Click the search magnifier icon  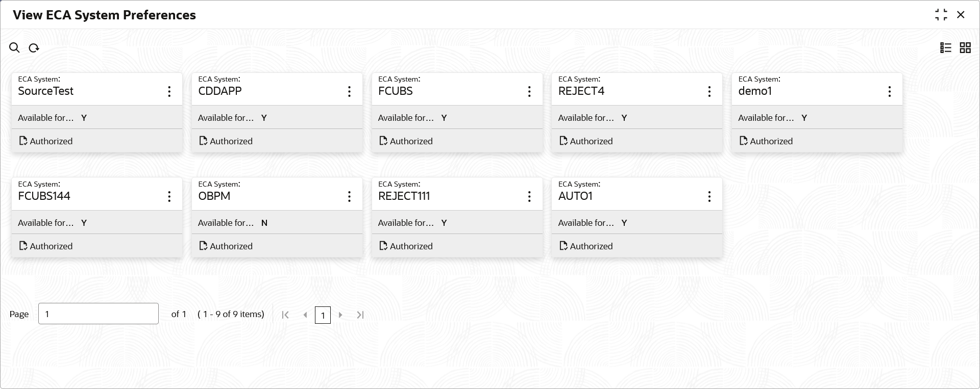(x=14, y=48)
